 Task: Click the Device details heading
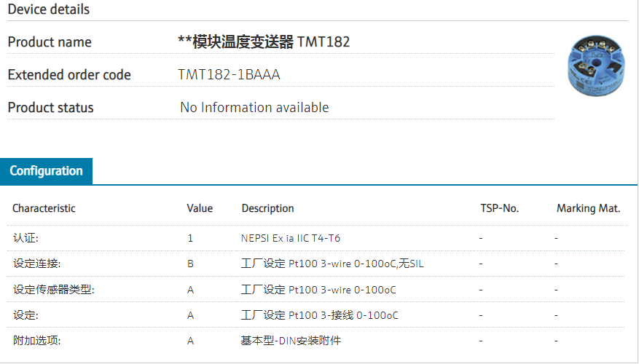pos(49,9)
